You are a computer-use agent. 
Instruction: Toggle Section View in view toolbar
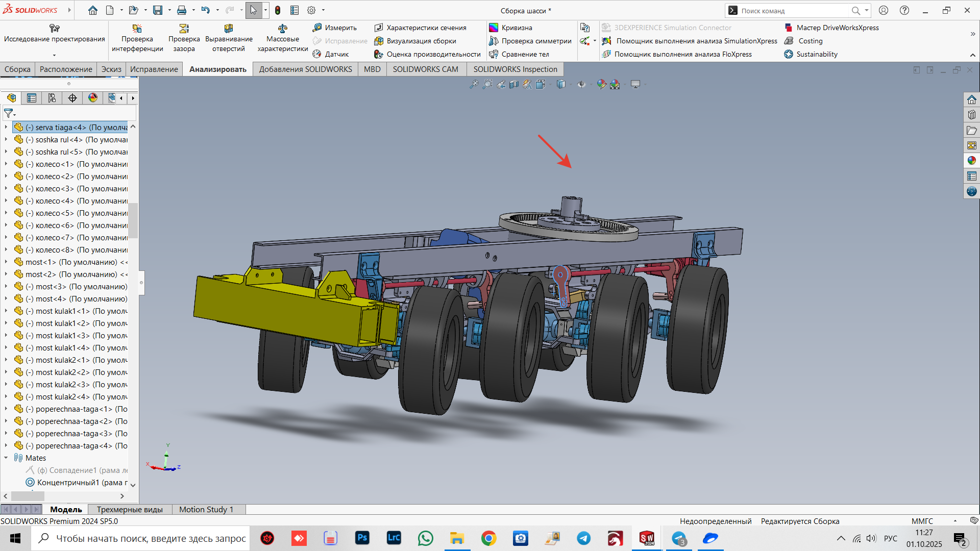[x=514, y=84]
